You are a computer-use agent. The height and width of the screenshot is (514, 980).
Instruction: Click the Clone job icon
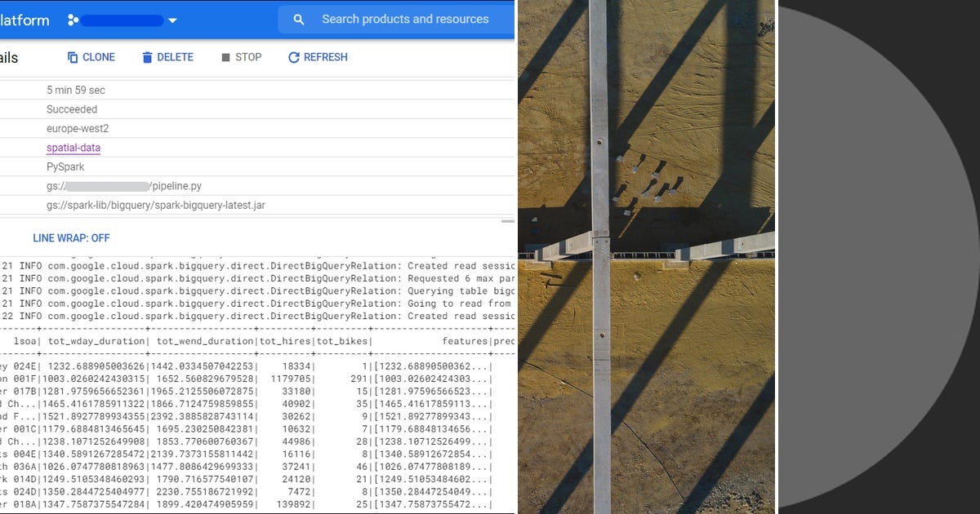72,57
